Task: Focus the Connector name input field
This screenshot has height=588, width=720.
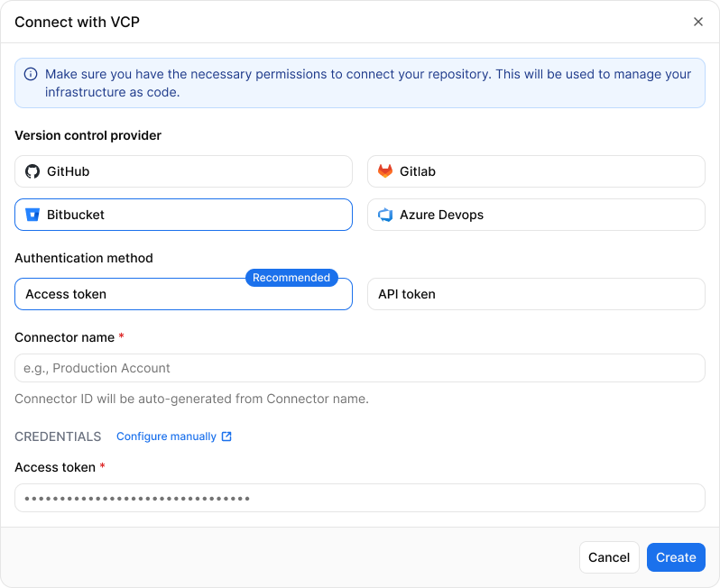Action: click(360, 368)
